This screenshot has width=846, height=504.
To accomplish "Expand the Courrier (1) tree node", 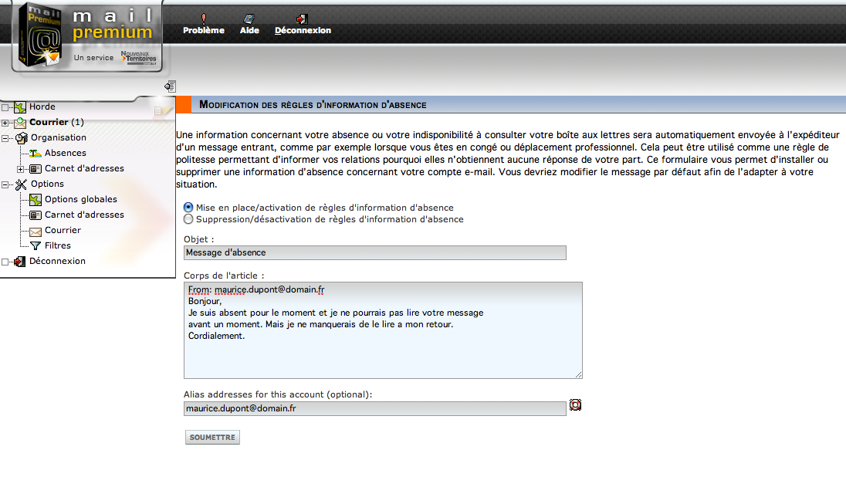I will pos(5,123).
